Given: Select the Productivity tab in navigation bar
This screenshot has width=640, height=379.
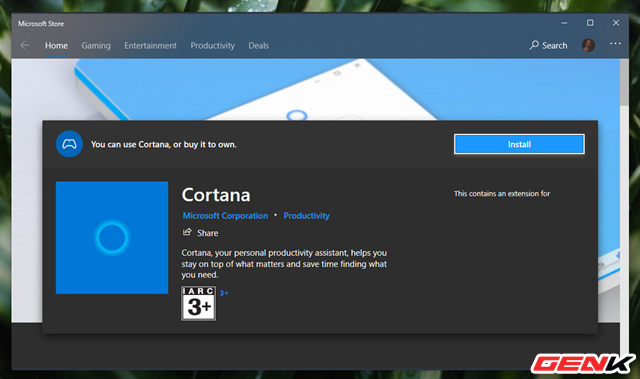Looking at the screenshot, I should (x=213, y=46).
